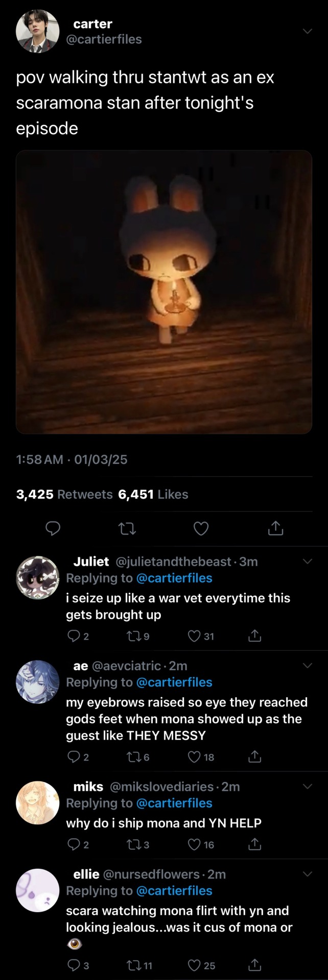Reply to ellie's comment
Image resolution: width=328 pixels, height=980 pixels.
coord(74,965)
